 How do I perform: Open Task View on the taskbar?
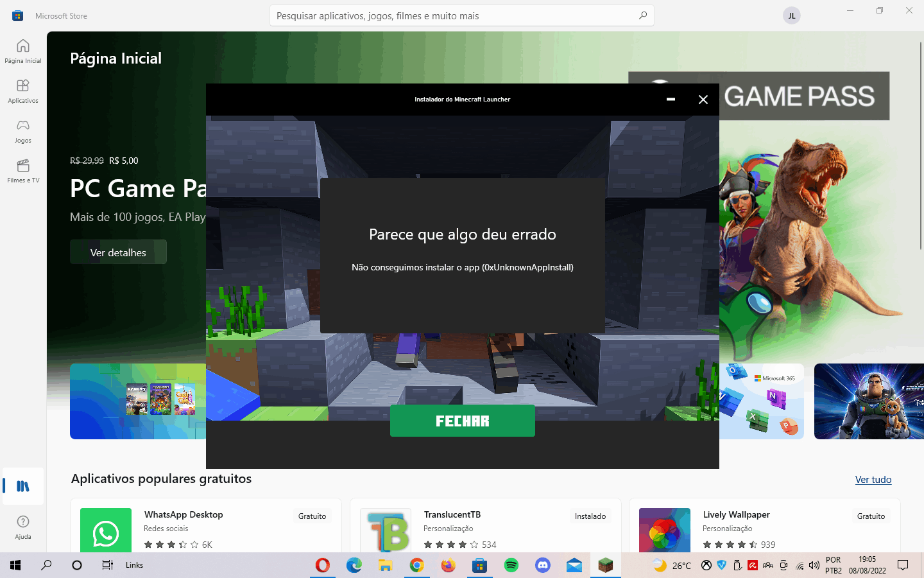point(108,565)
